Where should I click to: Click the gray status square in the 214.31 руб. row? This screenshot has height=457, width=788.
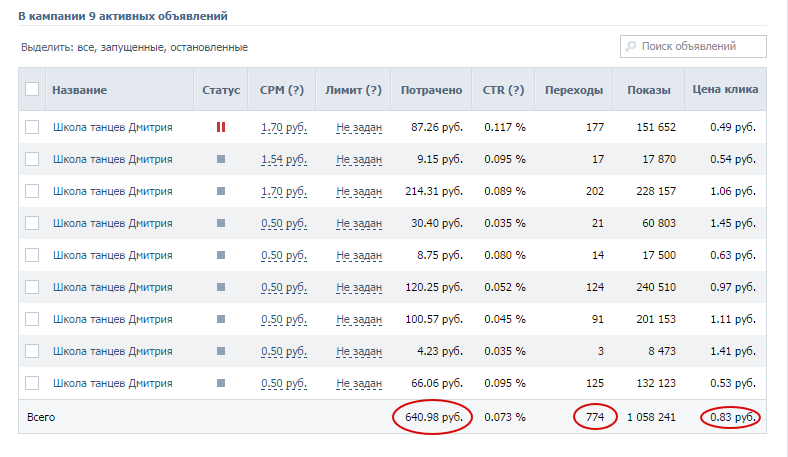221,191
